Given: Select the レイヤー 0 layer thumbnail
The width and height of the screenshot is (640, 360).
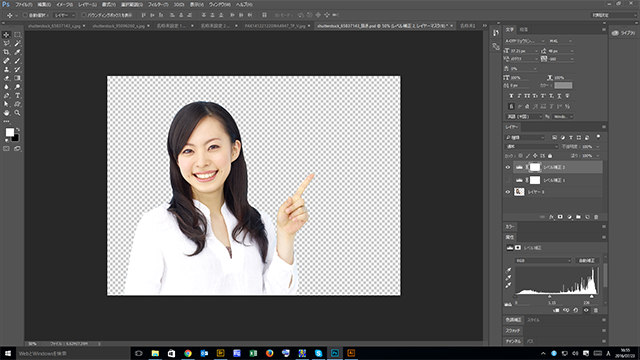Looking at the screenshot, I should [519, 192].
